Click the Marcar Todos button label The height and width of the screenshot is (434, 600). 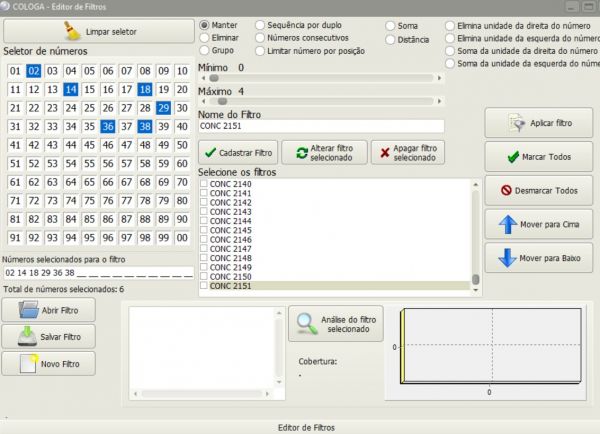546,157
